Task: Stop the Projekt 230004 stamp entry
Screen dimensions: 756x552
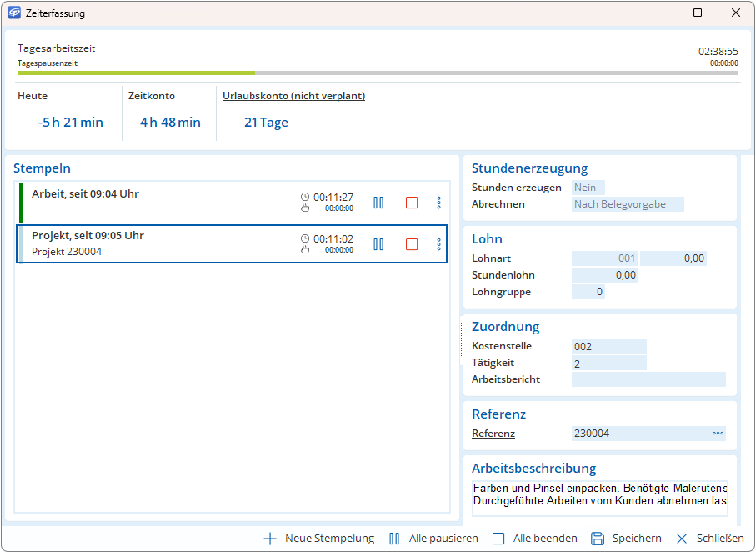Action: [411, 244]
